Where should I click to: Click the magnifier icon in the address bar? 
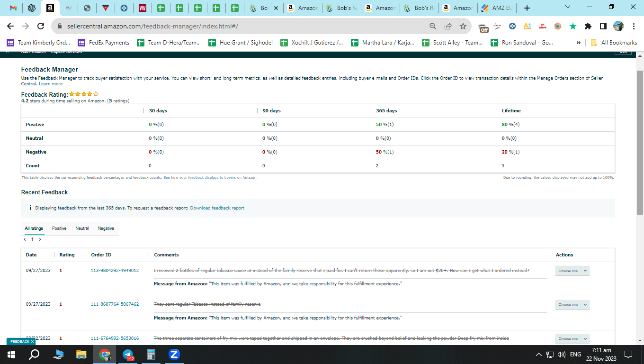click(432, 26)
